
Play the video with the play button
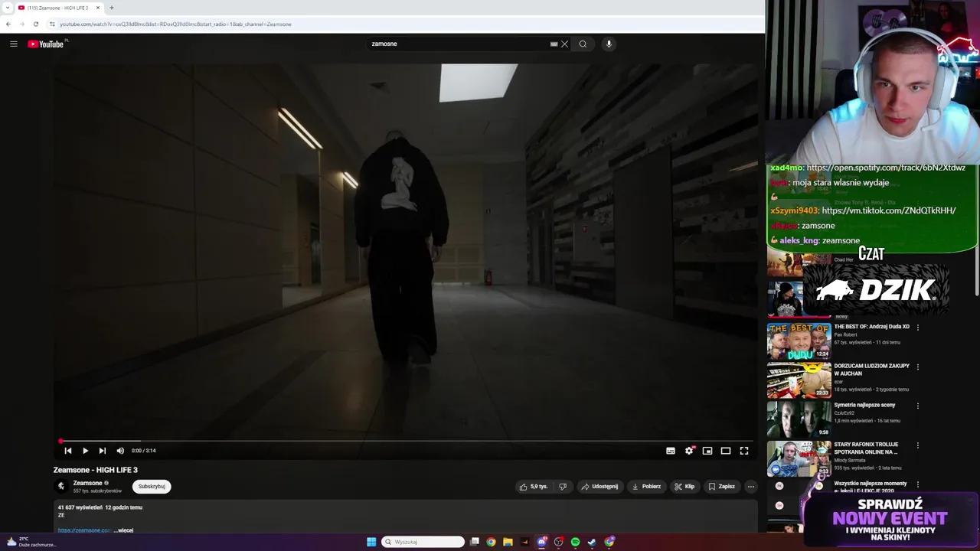point(85,451)
